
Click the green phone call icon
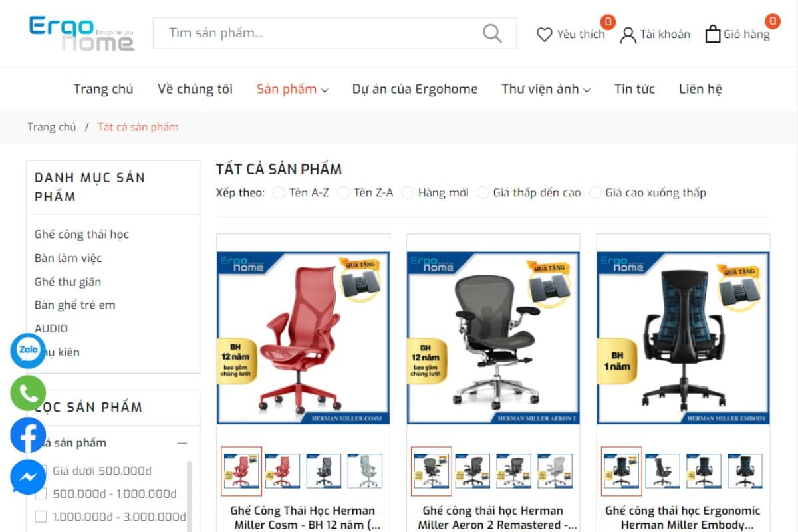click(28, 394)
